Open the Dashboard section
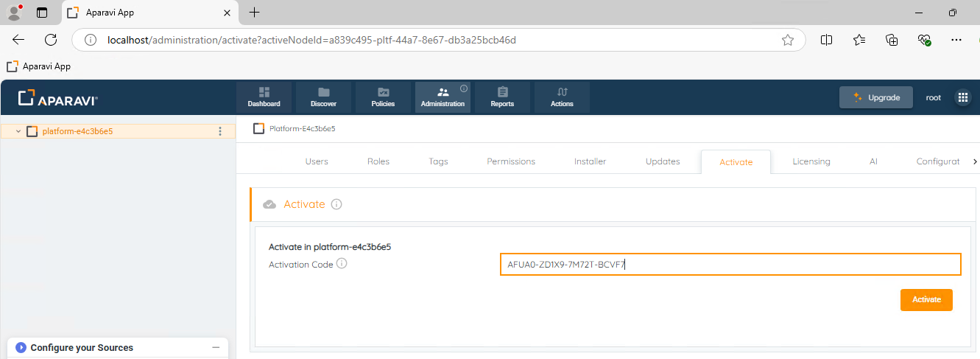Screen dimensions: 980x359 pos(264,97)
